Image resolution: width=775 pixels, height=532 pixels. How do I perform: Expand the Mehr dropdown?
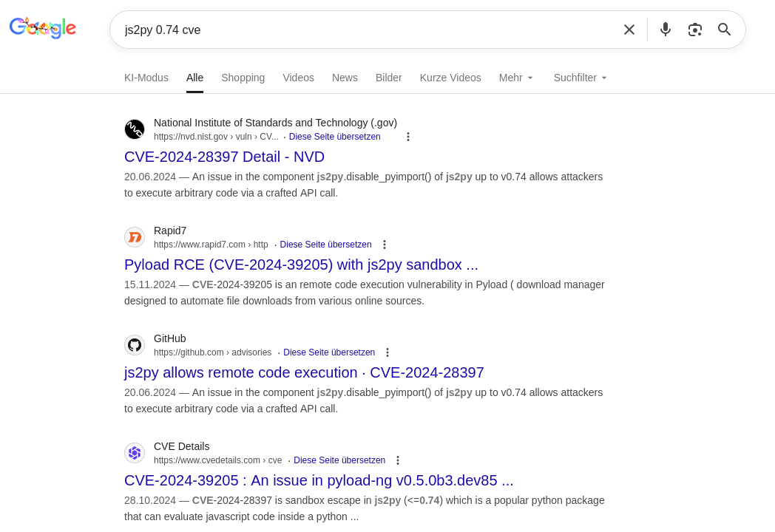click(516, 78)
